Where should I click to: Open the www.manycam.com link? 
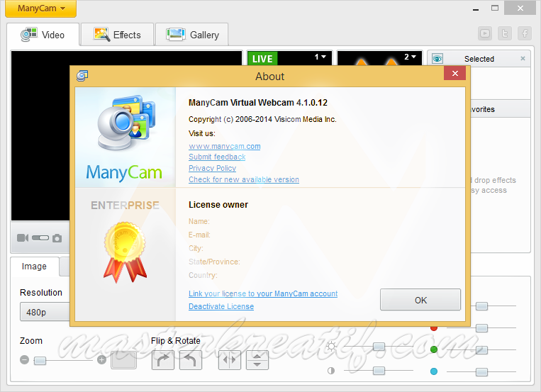tap(225, 146)
